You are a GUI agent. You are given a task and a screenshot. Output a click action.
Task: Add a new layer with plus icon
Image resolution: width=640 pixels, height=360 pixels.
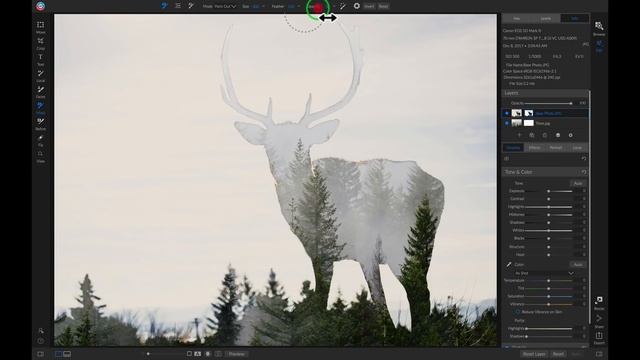coord(519,135)
